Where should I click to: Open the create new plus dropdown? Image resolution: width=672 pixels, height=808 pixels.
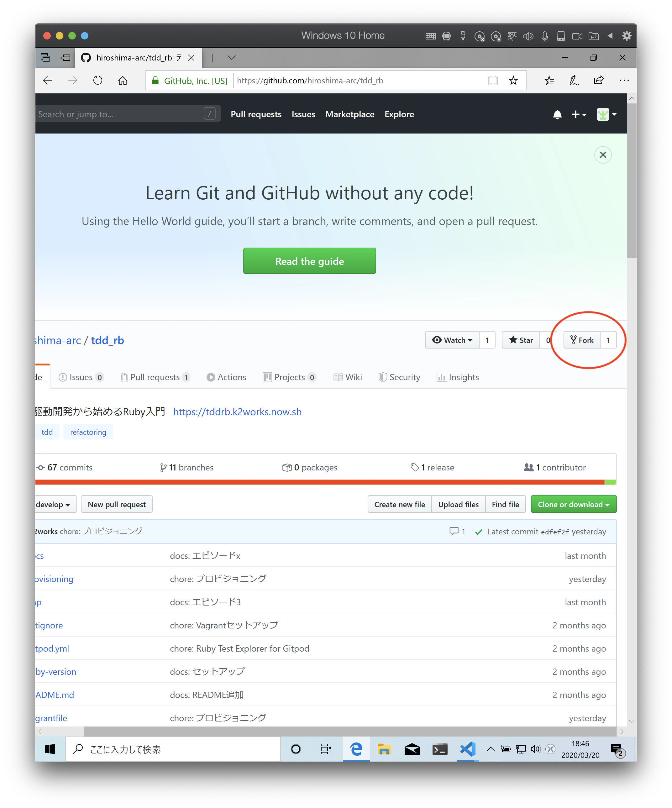click(x=579, y=114)
